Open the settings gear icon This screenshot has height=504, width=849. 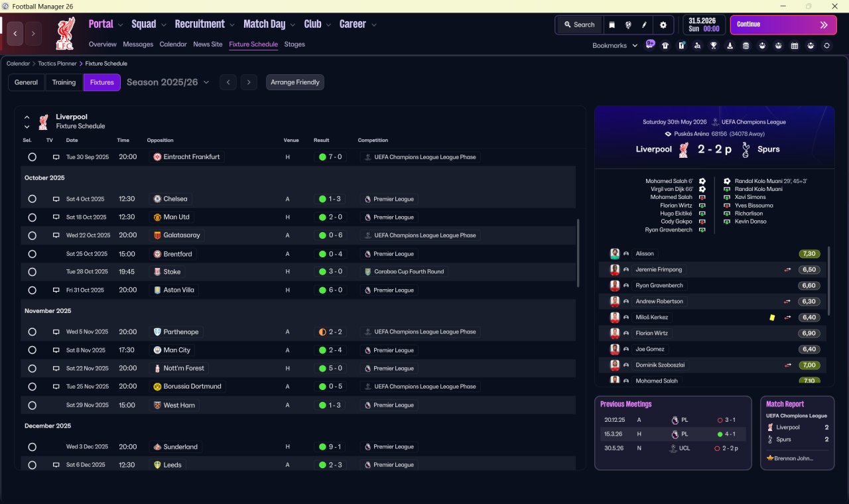click(663, 25)
